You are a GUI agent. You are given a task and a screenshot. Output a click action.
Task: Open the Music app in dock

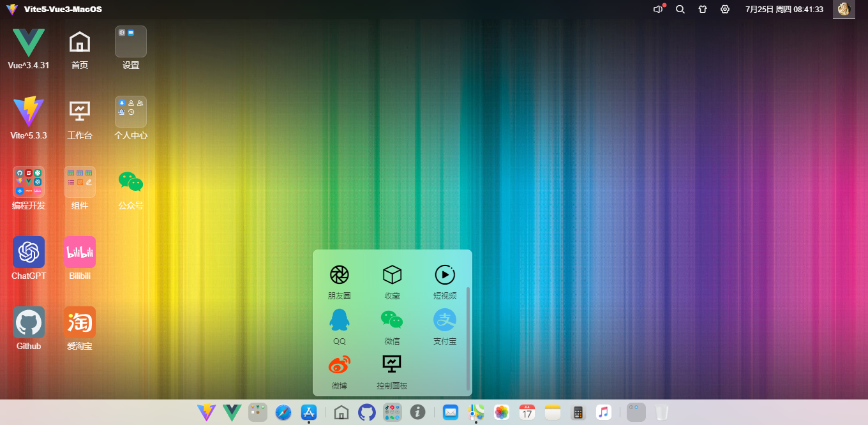click(x=604, y=412)
